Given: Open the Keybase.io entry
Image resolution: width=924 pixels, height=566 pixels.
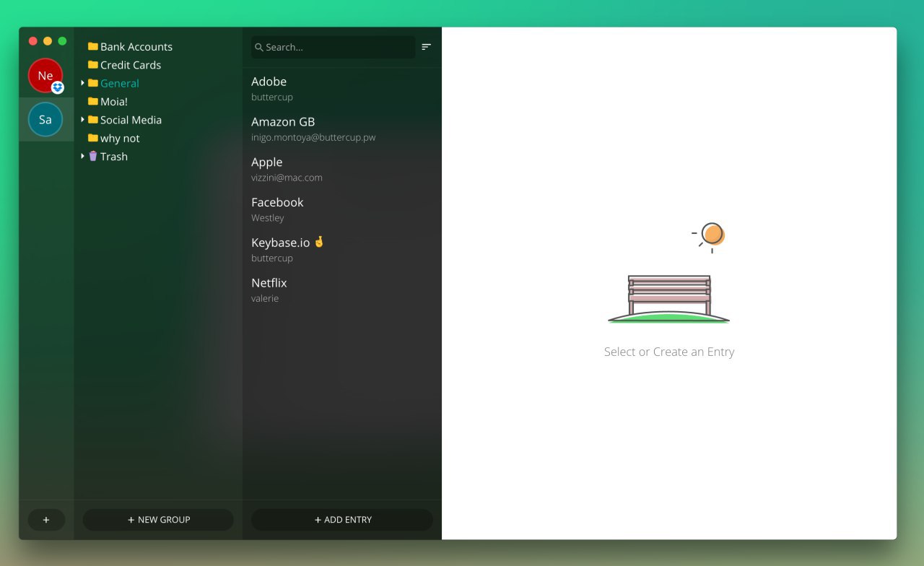Looking at the screenshot, I should tap(342, 249).
